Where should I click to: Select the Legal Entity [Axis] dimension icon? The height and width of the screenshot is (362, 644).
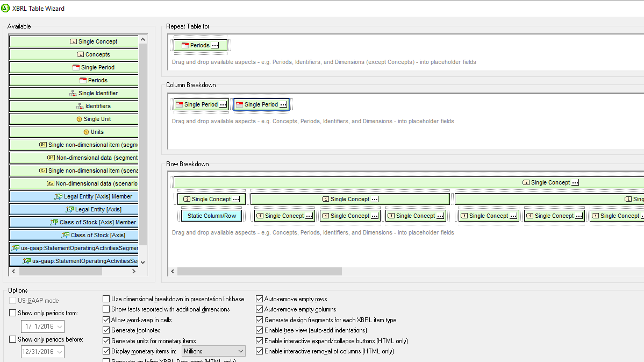pos(70,210)
